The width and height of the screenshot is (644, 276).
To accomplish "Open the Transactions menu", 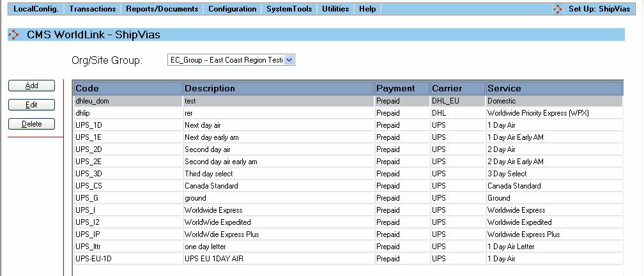I will click(x=93, y=9).
